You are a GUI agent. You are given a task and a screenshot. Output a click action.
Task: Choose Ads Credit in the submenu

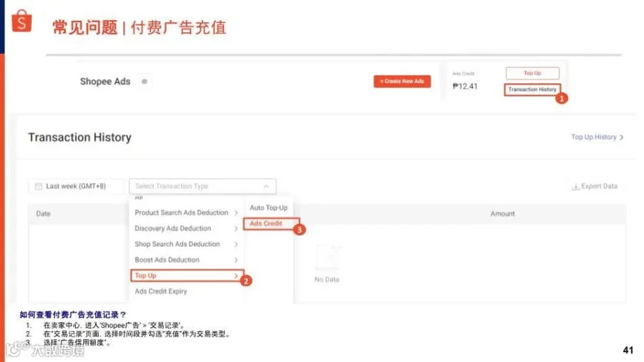point(271,224)
